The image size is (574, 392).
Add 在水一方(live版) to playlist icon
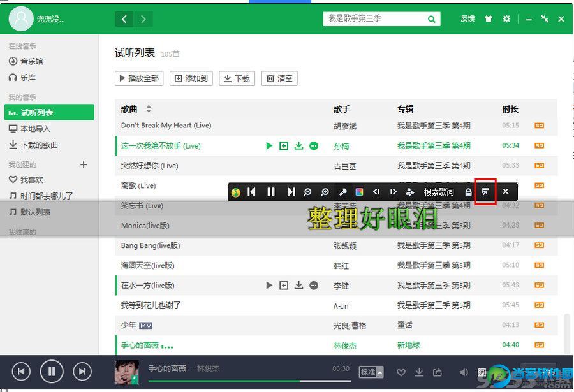[284, 285]
